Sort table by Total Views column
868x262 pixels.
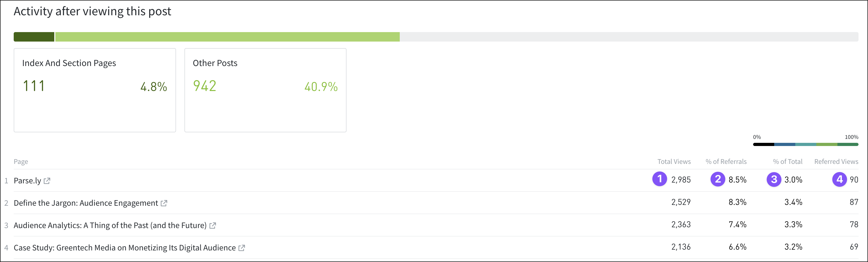[x=674, y=162]
